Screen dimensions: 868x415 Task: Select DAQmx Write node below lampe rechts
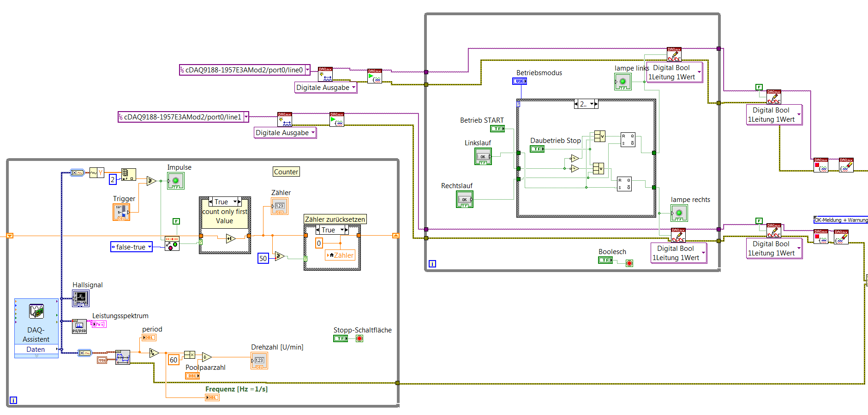(678, 235)
